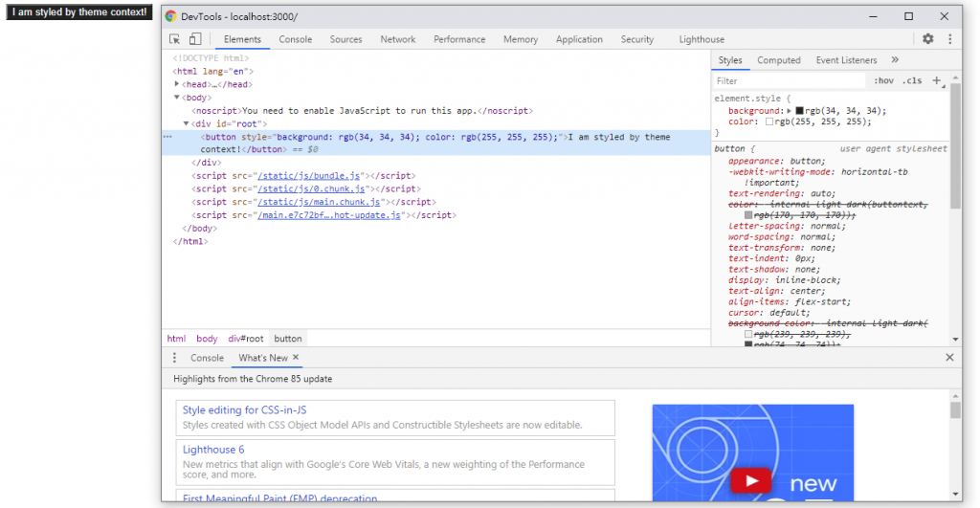The image size is (980, 508).
Task: Open the Lighthouse 6 highlight link
Action: click(213, 450)
